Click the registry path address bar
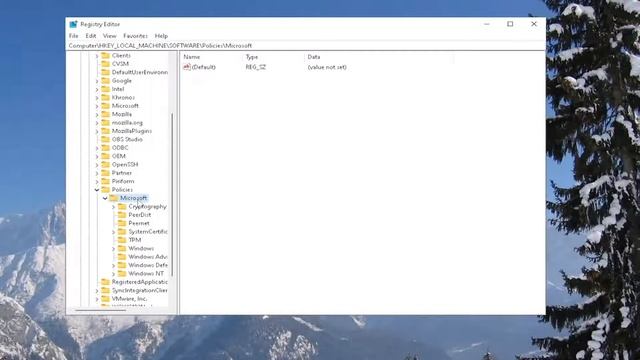Image resolution: width=640 pixels, height=360 pixels. [305, 46]
